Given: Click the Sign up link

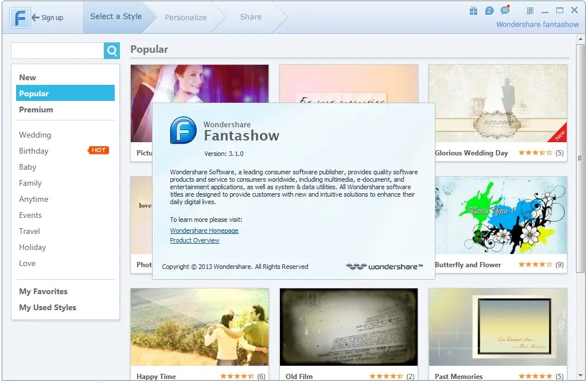Looking at the screenshot, I should tap(52, 18).
